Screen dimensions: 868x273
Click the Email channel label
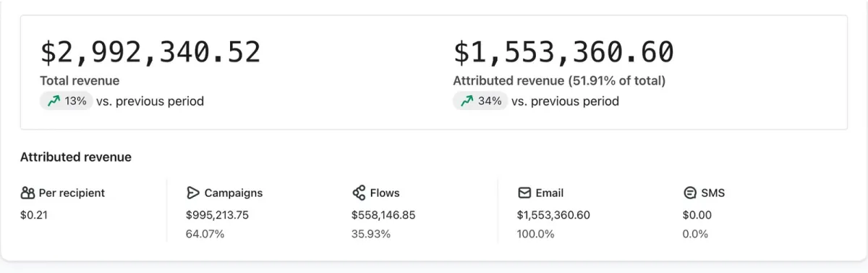click(550, 193)
